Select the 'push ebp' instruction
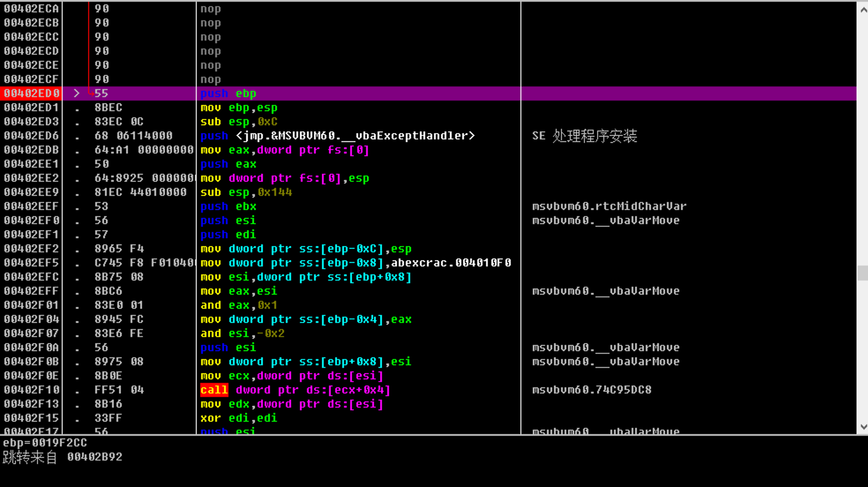 228,94
